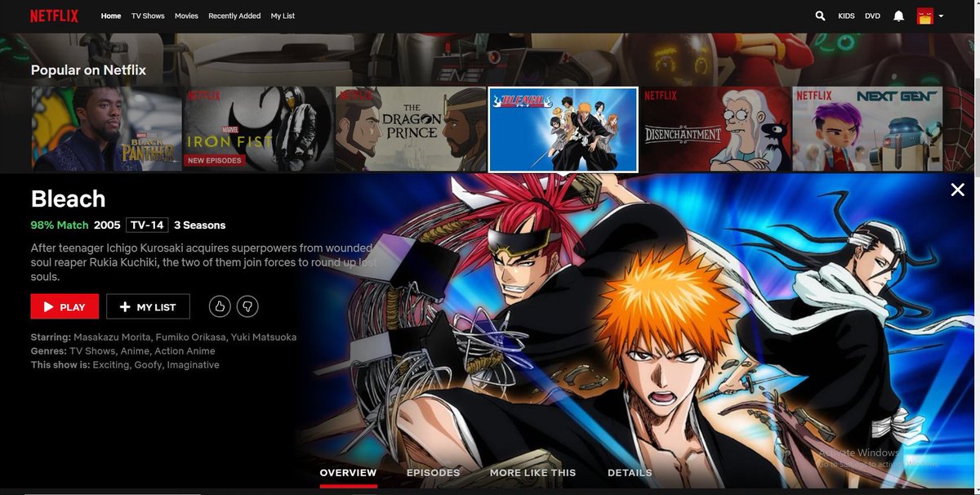Screen dimensions: 980x495
Task: Click the 3 Seasons label
Action: coord(199,225)
